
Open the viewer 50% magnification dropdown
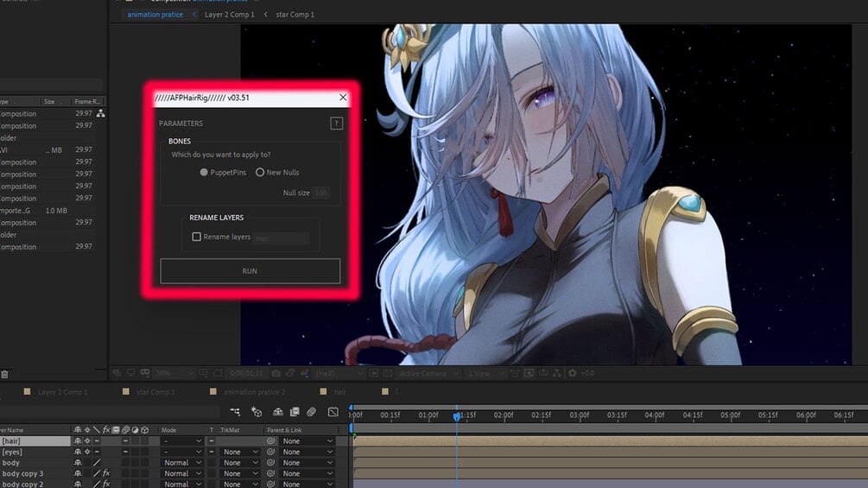click(174, 373)
